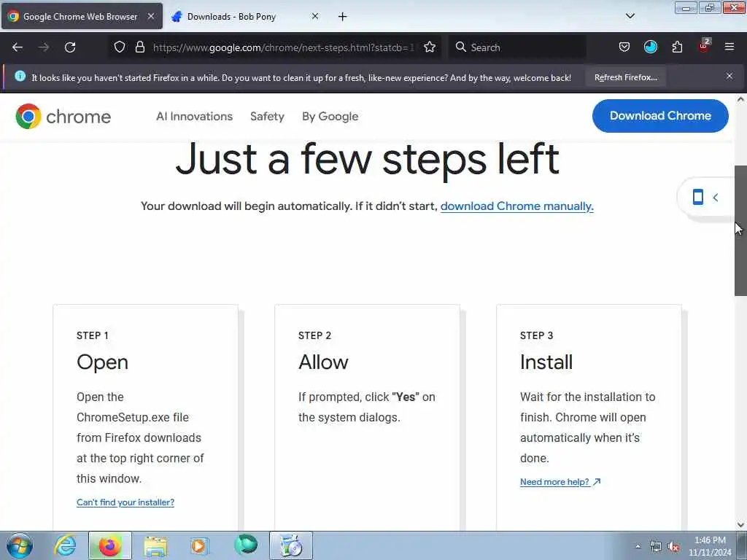Click the Allow heading in step 2 card
The image size is (747, 560).
[323, 362]
